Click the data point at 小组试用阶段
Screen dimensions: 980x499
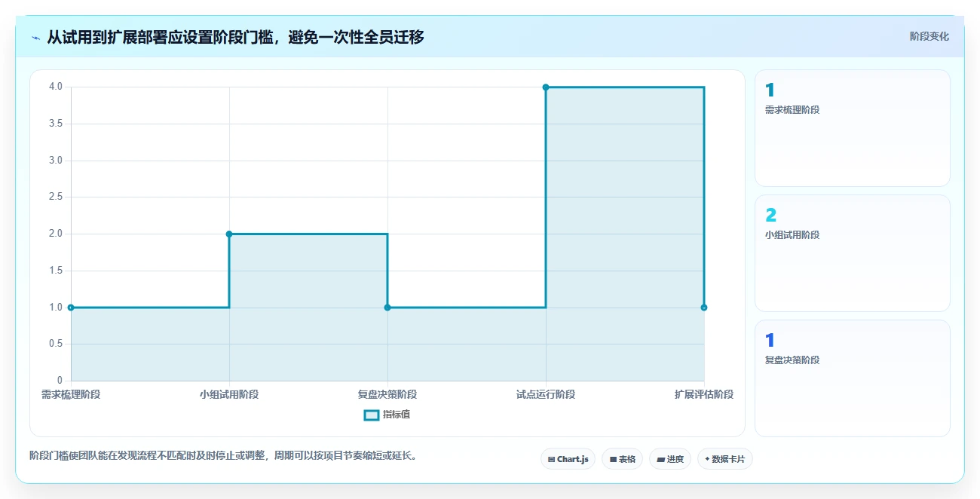point(229,234)
